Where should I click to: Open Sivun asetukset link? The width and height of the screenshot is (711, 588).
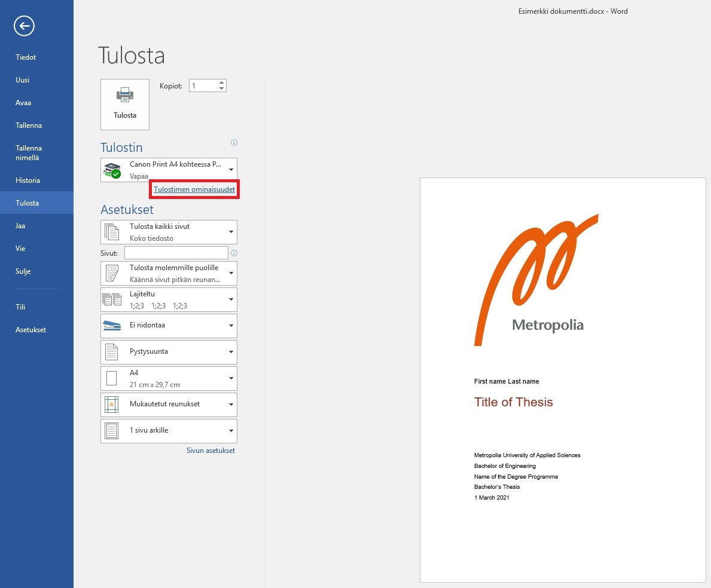point(210,451)
